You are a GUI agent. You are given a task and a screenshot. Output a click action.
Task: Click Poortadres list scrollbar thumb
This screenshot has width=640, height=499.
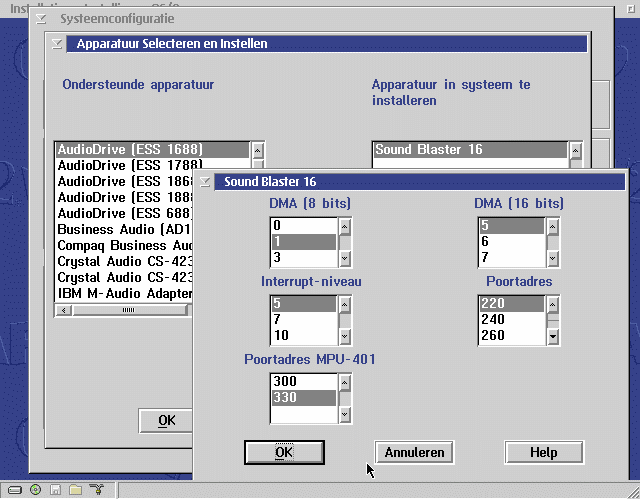pyautogui.click(x=553, y=318)
